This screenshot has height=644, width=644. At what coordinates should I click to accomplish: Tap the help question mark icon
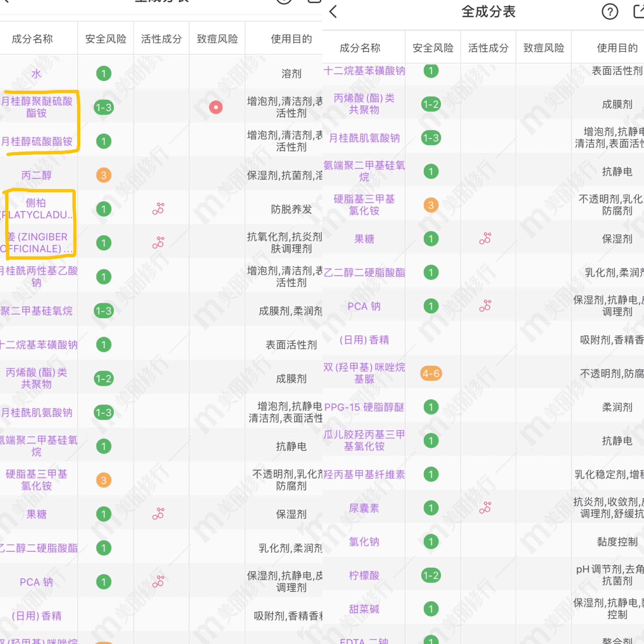pyautogui.click(x=610, y=12)
